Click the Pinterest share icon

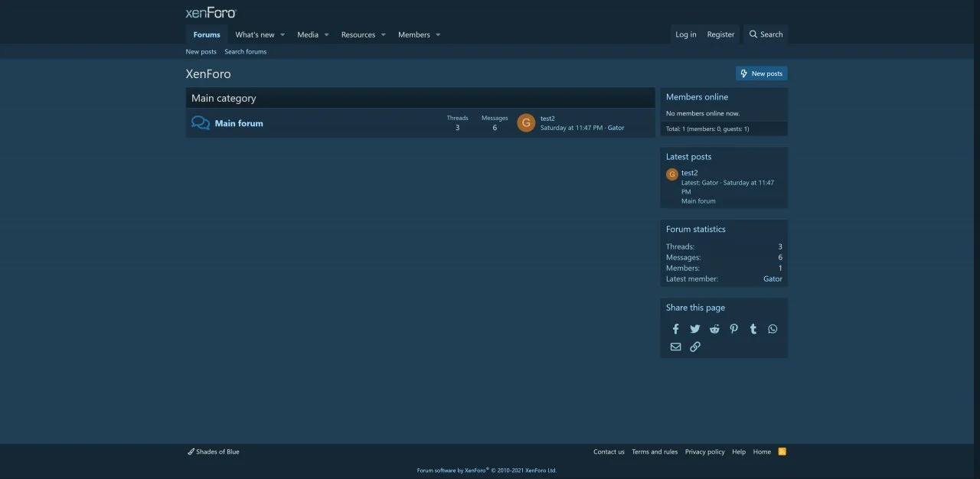[733, 329]
